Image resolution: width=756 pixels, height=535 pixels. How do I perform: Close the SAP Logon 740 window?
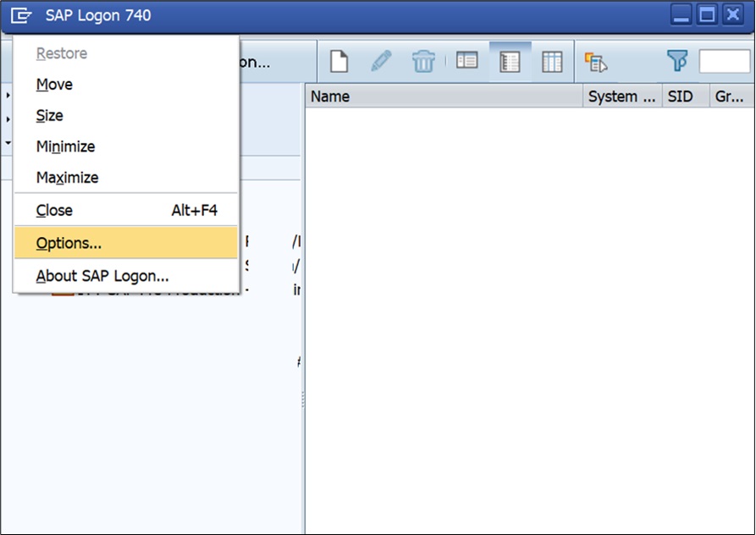[x=733, y=15]
